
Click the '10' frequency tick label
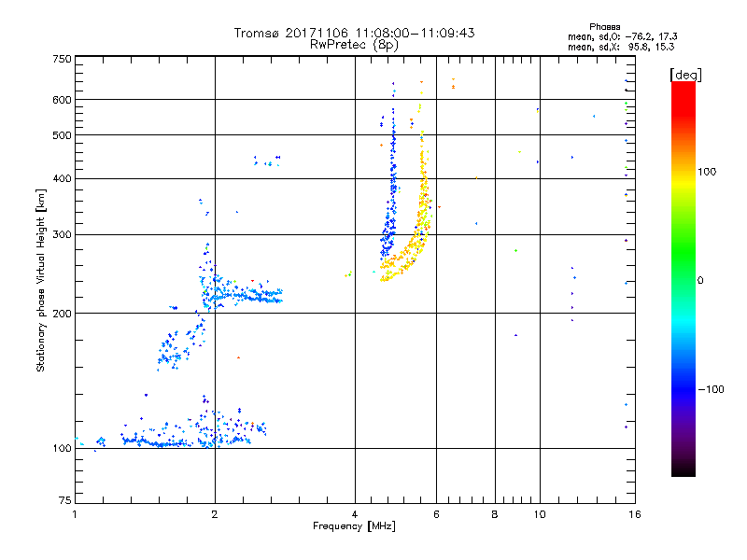click(540, 514)
